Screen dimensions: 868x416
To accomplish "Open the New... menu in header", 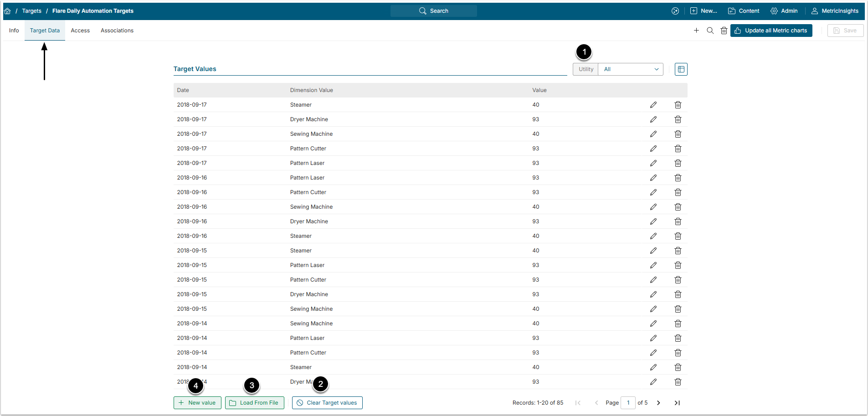I will 704,11.
